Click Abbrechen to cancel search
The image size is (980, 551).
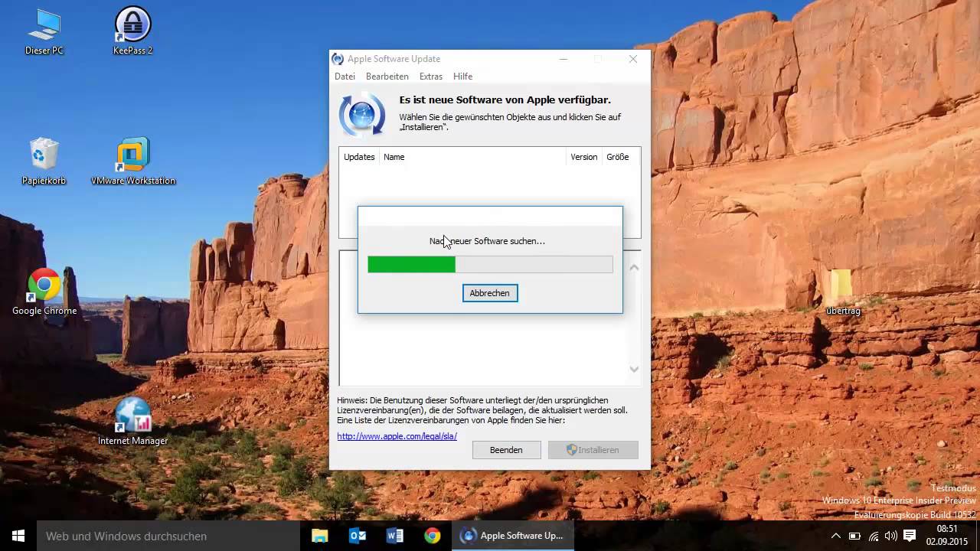coord(490,293)
